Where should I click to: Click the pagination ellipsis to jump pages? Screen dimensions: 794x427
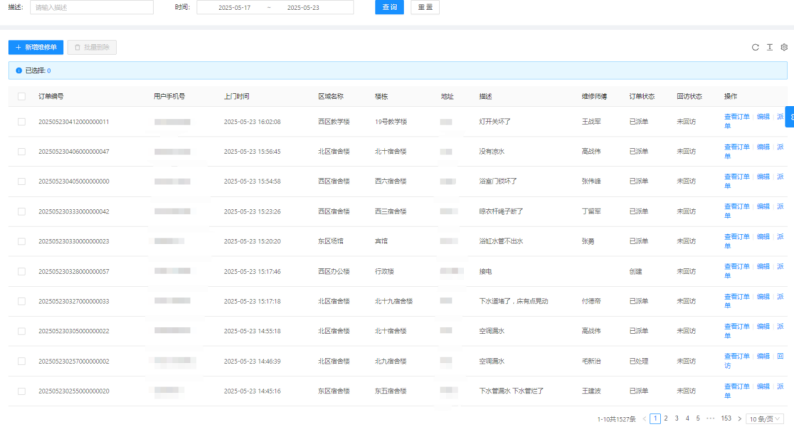(710, 418)
